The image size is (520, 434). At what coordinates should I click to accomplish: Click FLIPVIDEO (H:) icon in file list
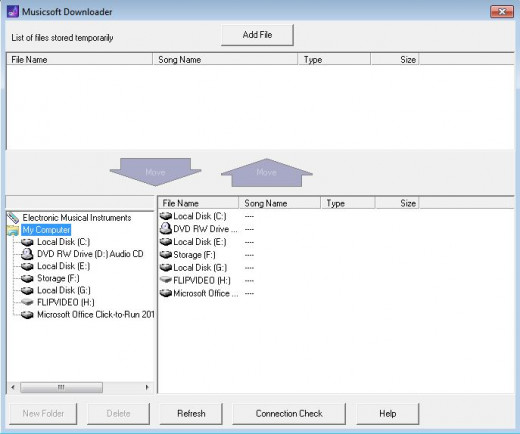(166, 280)
